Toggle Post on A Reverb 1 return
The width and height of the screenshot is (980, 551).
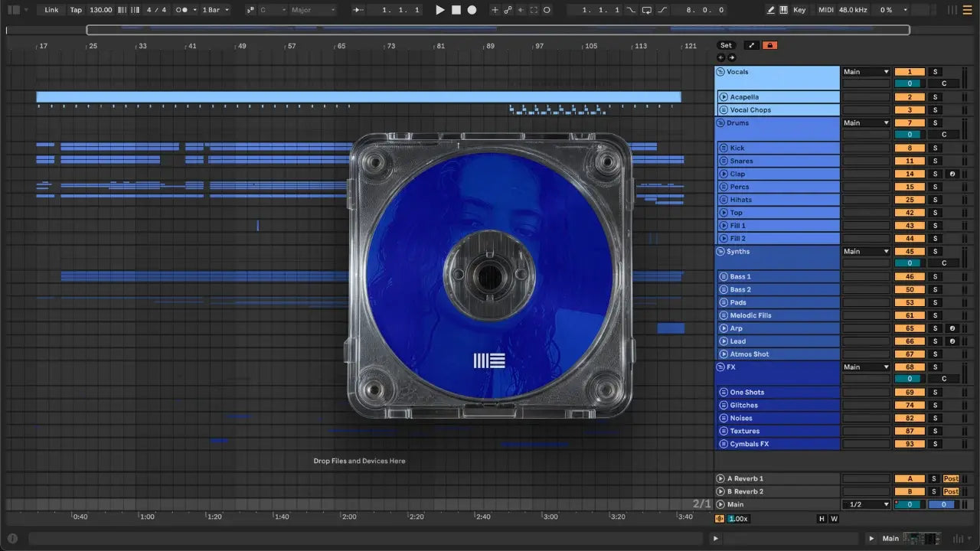pos(951,479)
